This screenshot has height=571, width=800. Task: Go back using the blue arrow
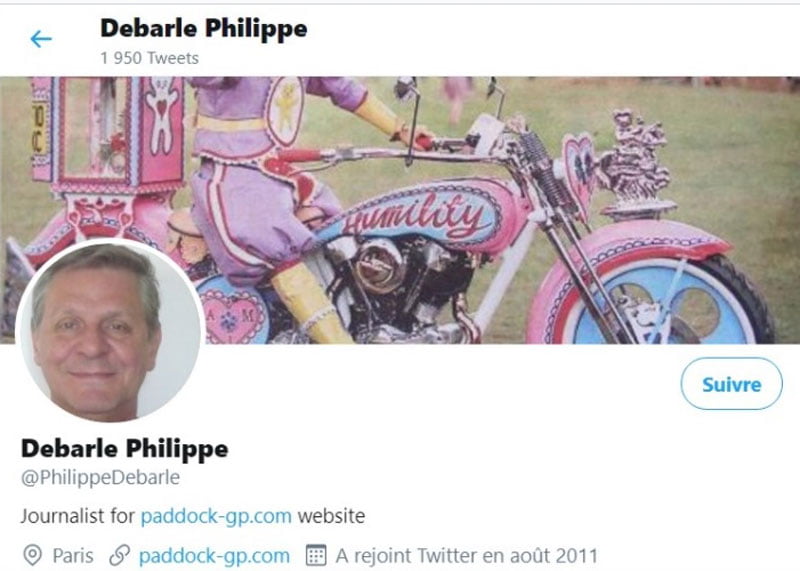[41, 39]
